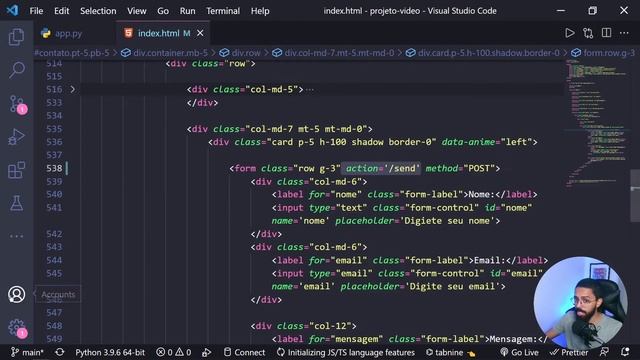This screenshot has width=640, height=360.
Task: Open Run and Debug view
Action: tap(16, 137)
